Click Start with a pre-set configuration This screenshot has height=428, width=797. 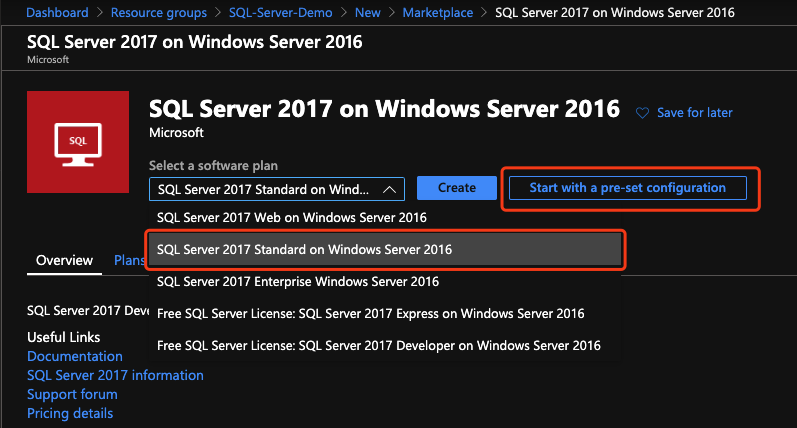point(628,188)
